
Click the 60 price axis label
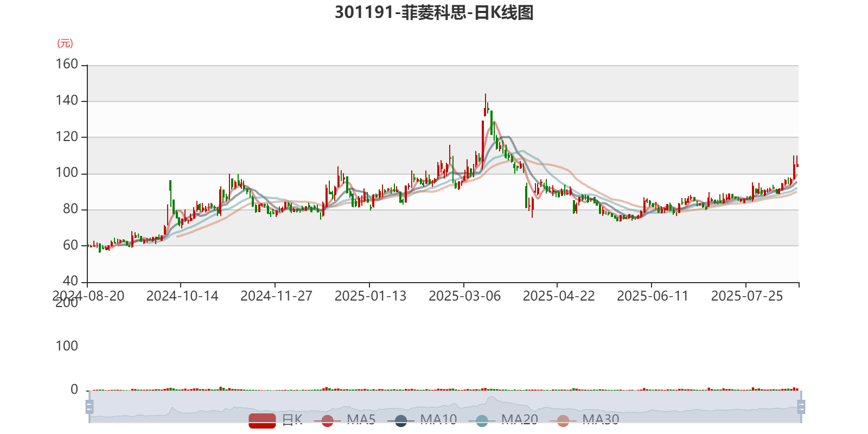pyautogui.click(x=71, y=245)
